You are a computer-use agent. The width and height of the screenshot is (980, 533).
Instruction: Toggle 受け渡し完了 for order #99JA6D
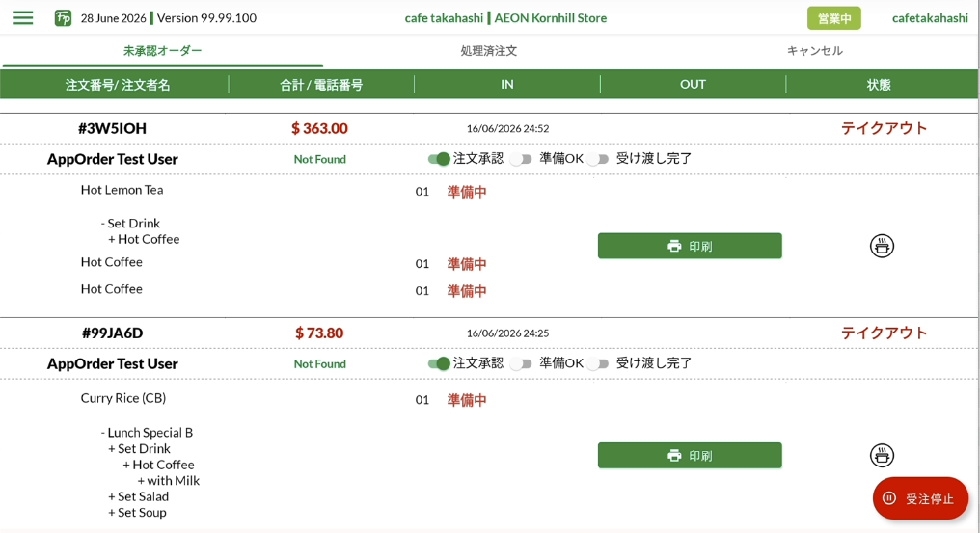pos(597,363)
